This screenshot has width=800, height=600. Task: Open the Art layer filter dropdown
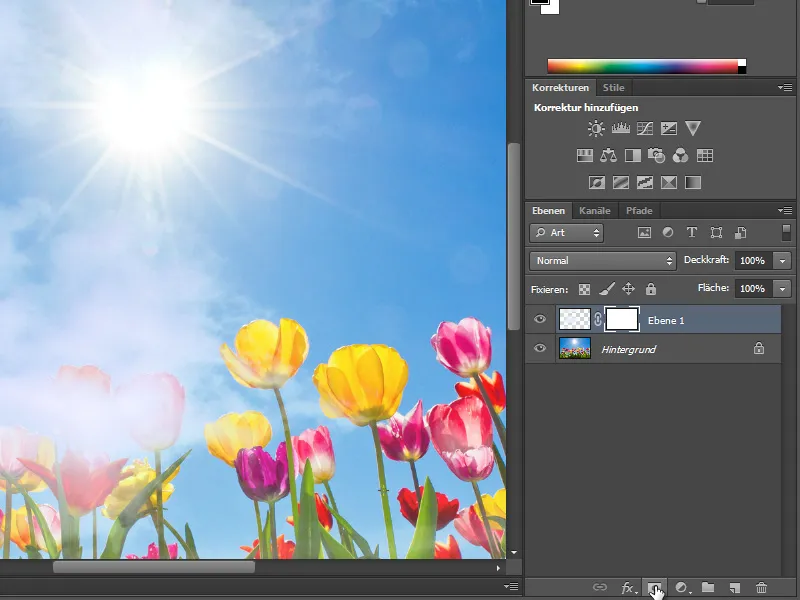[x=566, y=233]
